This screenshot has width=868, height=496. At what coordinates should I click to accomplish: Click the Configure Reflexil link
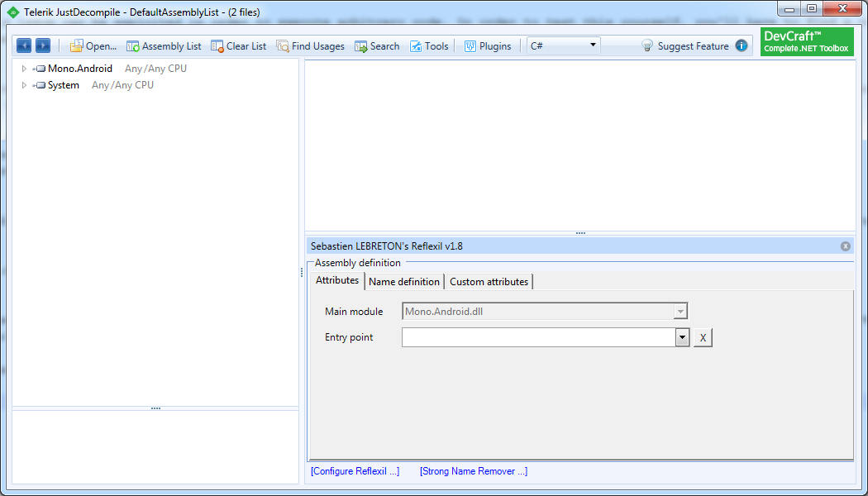point(355,472)
